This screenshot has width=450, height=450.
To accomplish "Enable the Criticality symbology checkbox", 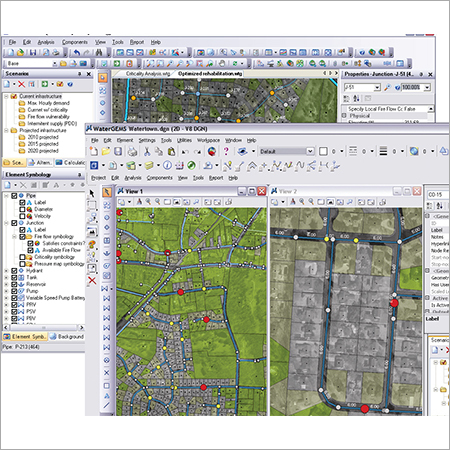I will (22, 257).
